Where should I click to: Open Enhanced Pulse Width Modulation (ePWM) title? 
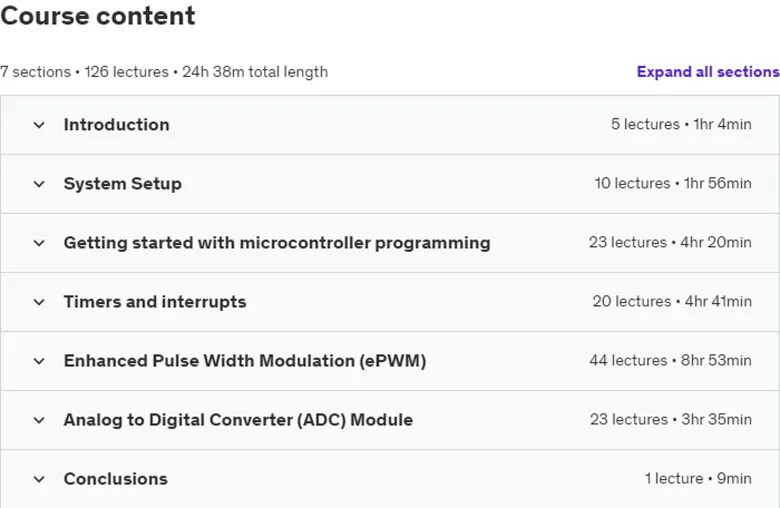(245, 361)
